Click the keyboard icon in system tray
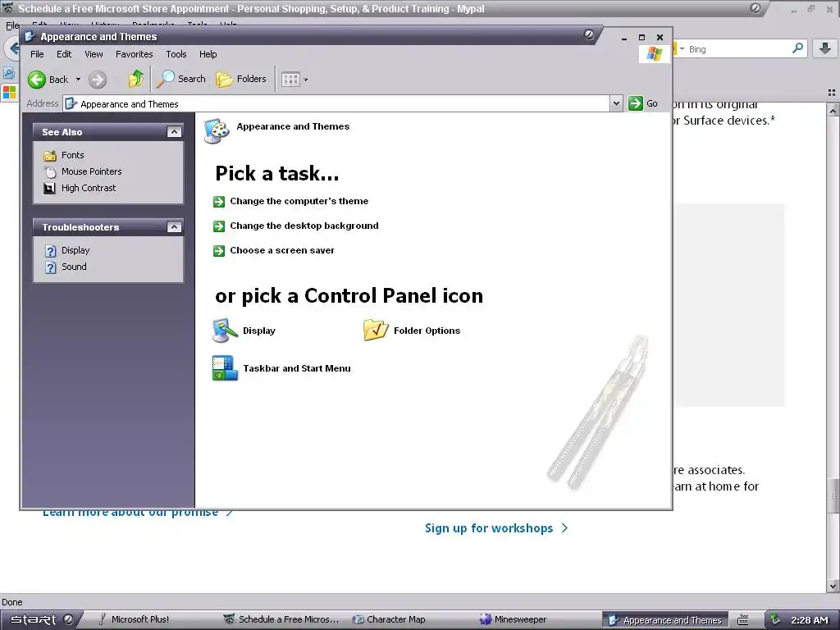 pyautogui.click(x=742, y=620)
